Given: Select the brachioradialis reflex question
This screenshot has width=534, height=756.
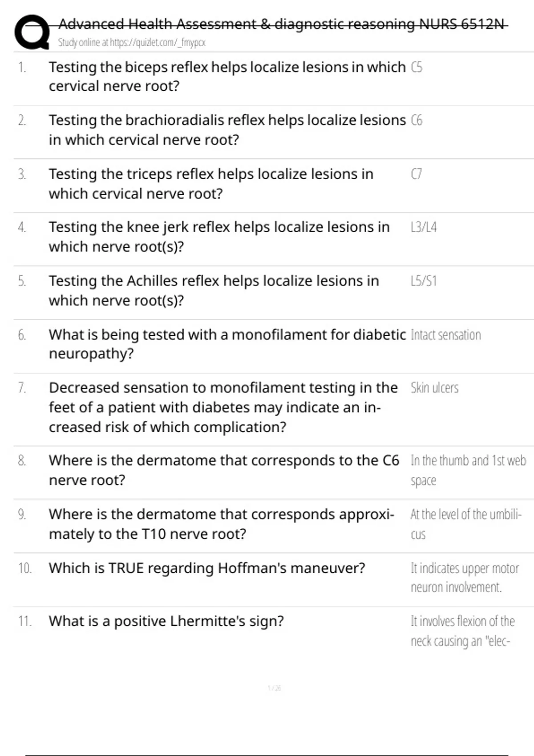Looking at the screenshot, I should click(x=227, y=130).
